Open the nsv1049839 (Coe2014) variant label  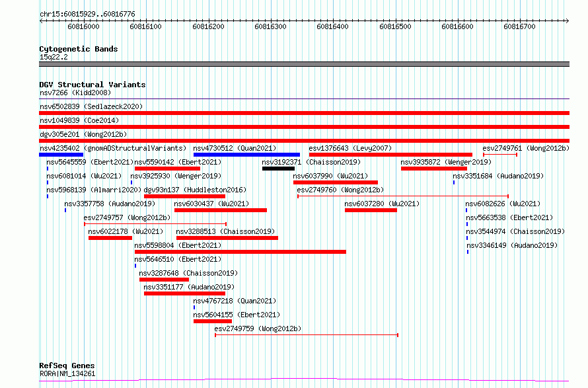coord(79,120)
